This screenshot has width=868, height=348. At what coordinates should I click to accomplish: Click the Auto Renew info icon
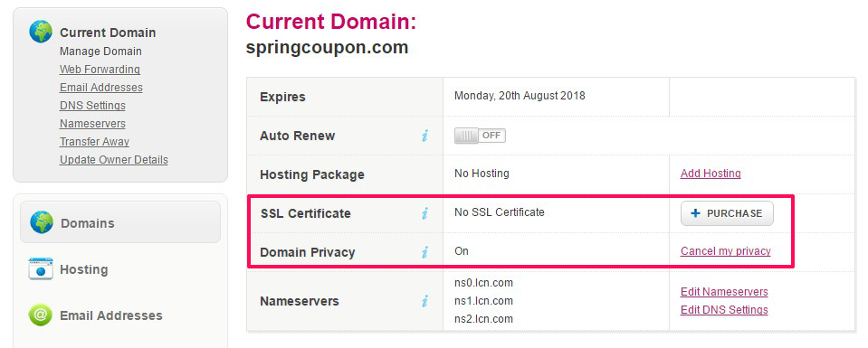(424, 136)
